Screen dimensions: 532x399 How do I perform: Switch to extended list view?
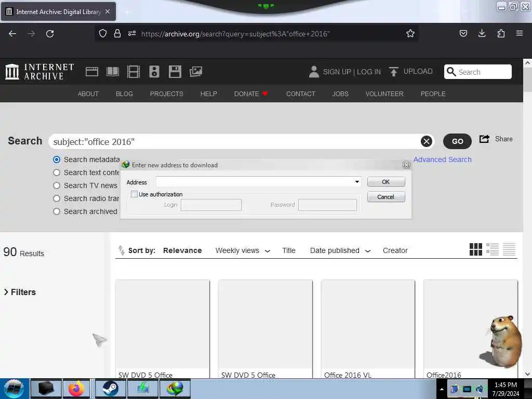(x=493, y=249)
